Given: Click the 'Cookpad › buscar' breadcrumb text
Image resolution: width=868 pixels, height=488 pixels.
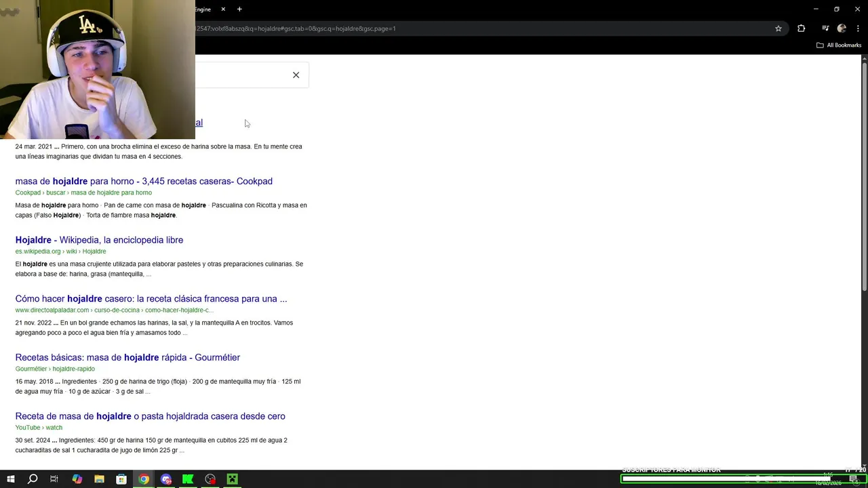Looking at the screenshot, I should [x=83, y=192].
